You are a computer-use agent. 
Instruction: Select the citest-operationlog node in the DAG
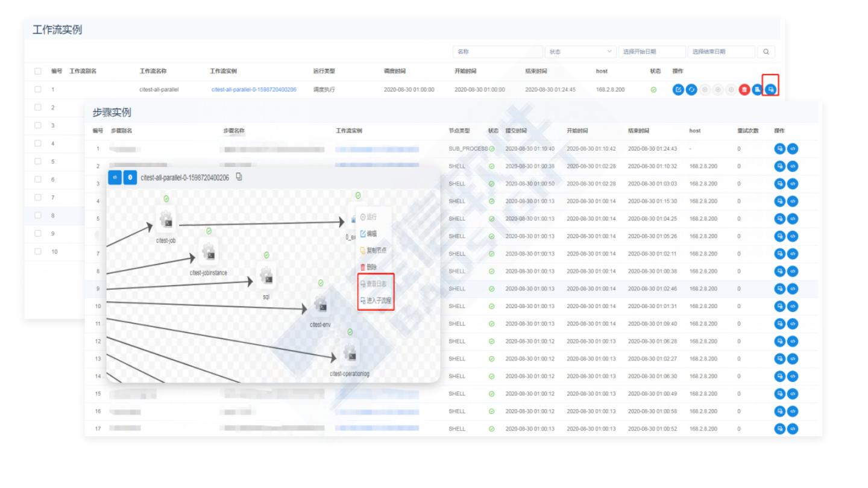tap(350, 354)
